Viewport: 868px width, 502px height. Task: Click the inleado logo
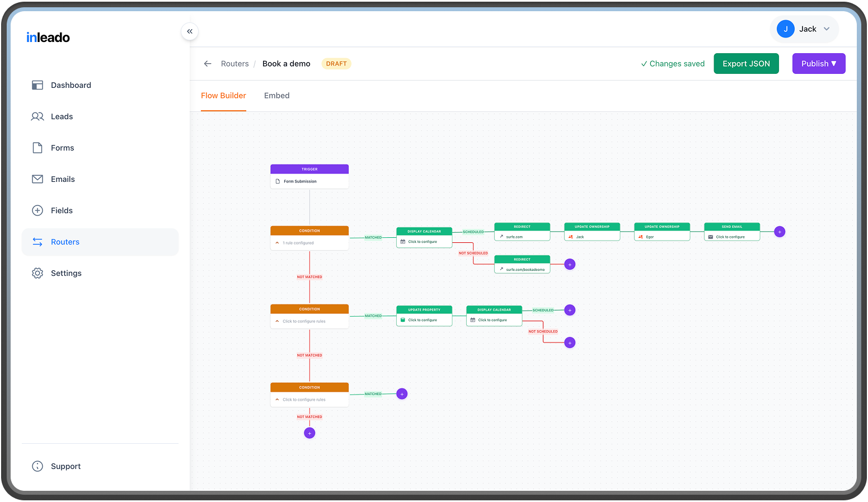pyautogui.click(x=48, y=37)
